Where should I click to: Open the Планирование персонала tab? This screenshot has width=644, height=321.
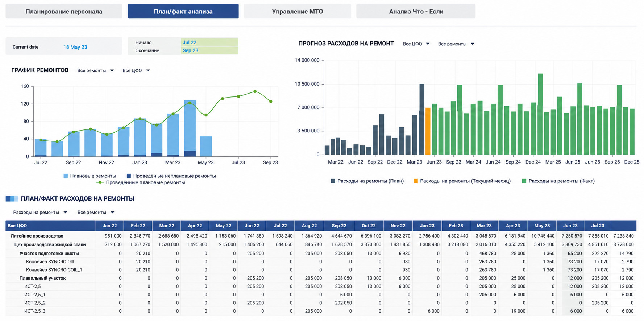[x=64, y=11]
